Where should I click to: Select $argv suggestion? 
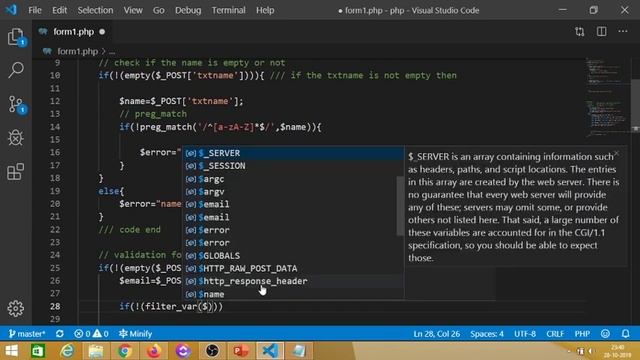point(293,191)
